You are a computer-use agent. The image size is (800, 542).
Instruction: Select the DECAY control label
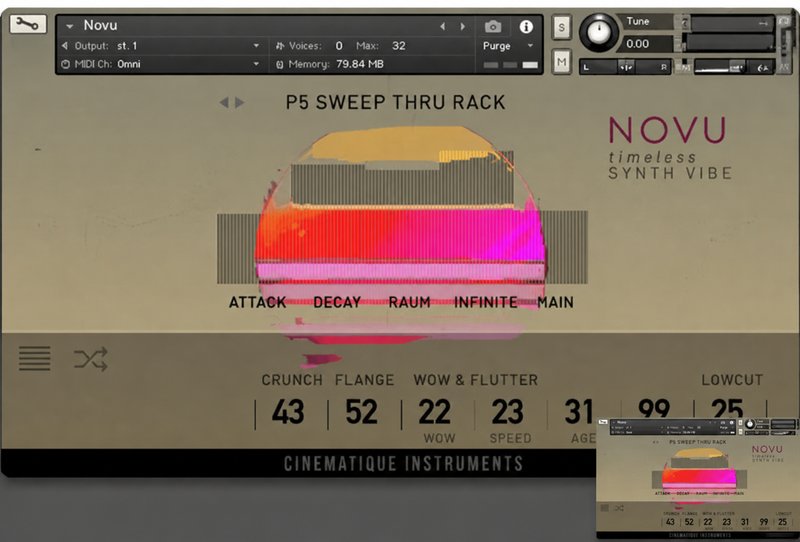(337, 302)
